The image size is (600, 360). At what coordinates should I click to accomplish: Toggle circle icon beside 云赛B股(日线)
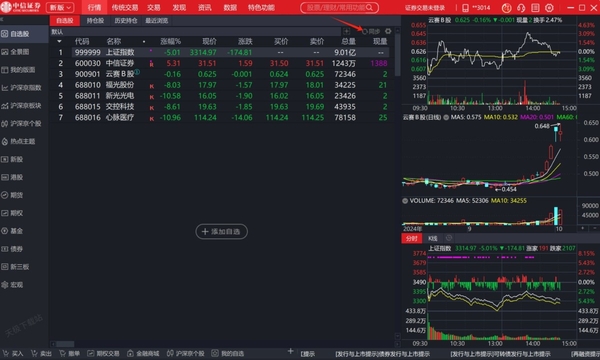[446, 117]
